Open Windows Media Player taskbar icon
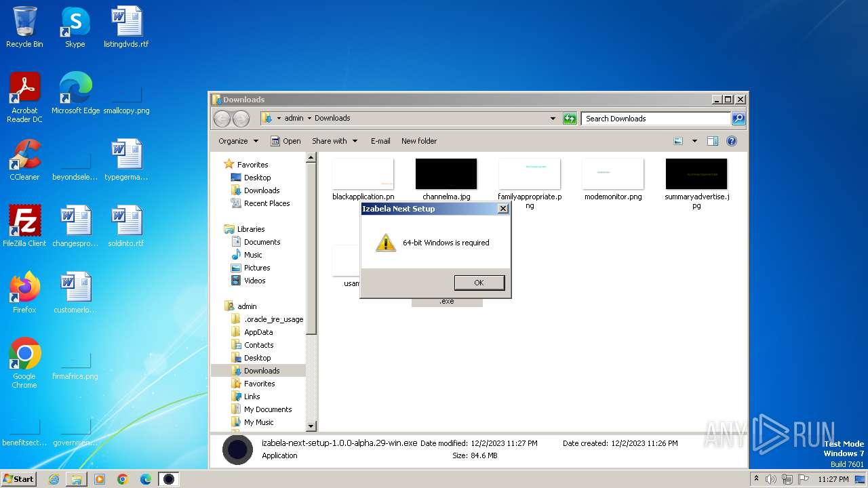Image resolution: width=868 pixels, height=488 pixels. 100,479
